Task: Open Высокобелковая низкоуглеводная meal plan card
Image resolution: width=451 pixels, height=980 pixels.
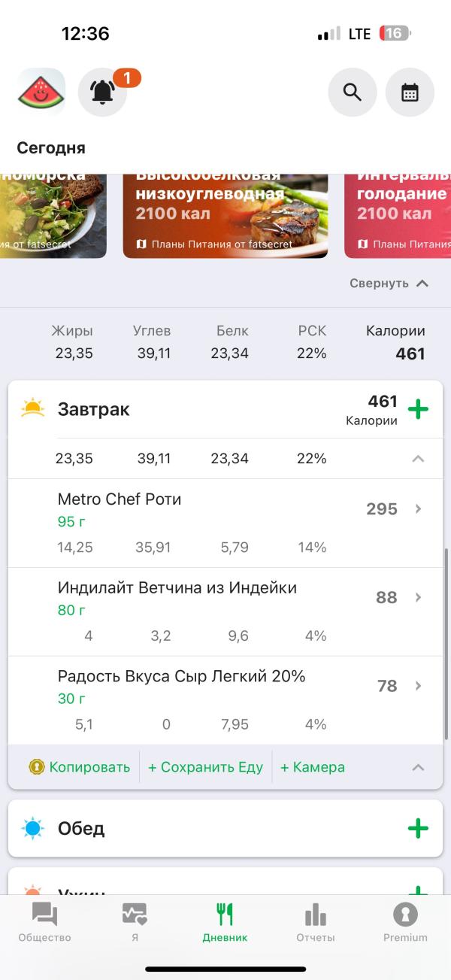Action: pos(225,215)
